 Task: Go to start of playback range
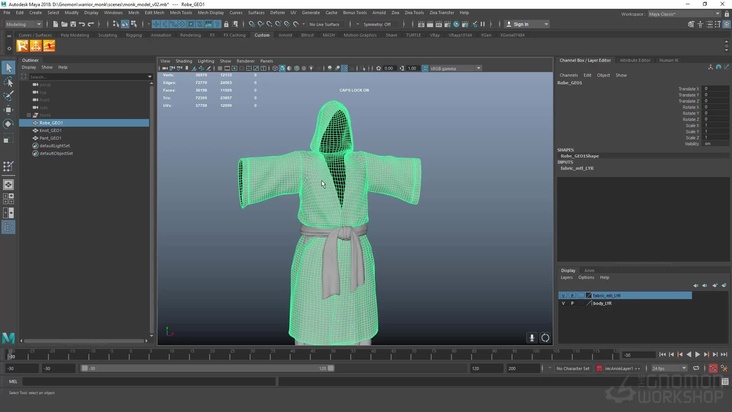click(662, 355)
